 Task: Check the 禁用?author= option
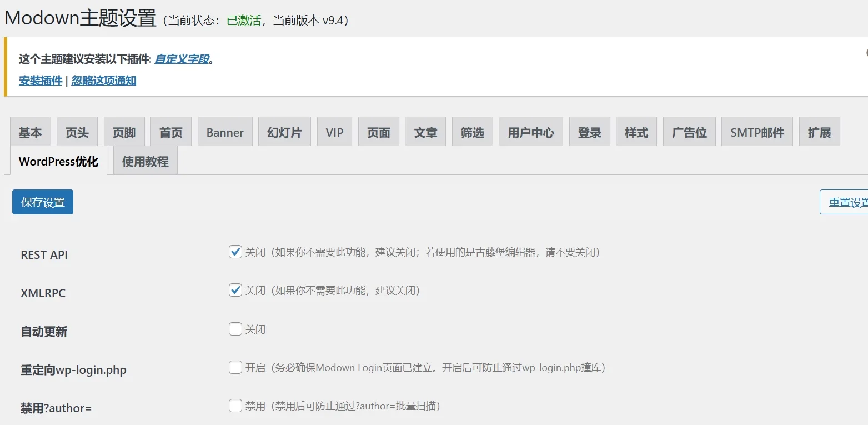tap(234, 406)
